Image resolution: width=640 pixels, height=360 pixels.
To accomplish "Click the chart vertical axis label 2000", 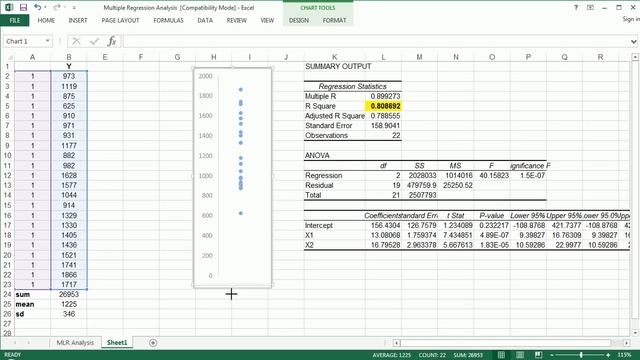I will [x=205, y=76].
